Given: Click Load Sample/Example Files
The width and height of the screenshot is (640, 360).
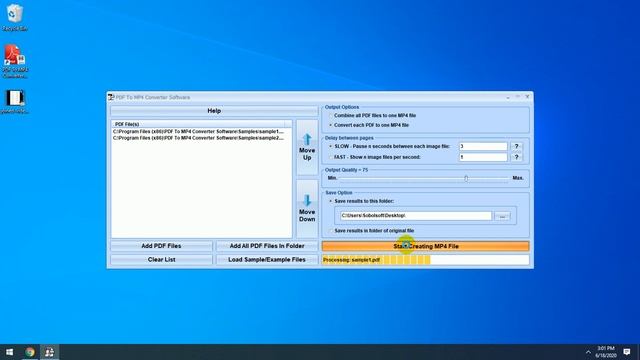Looking at the screenshot, I should tap(267, 260).
